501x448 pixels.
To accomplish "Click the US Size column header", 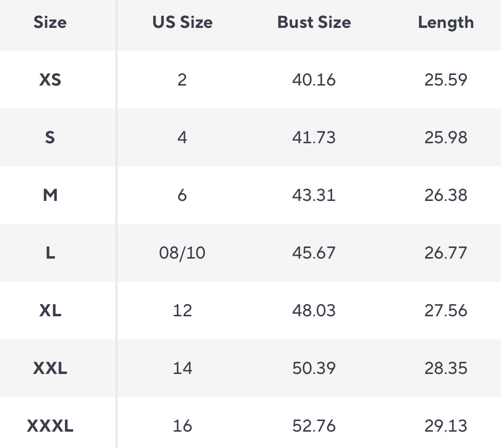I will coord(182,23).
